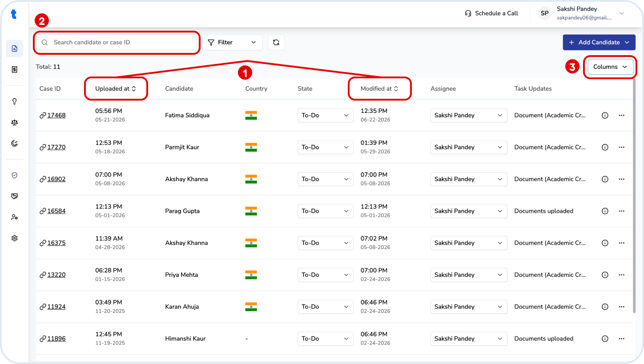Click the handshake icon in sidebar
This screenshot has width=644, height=364.
click(x=14, y=196)
